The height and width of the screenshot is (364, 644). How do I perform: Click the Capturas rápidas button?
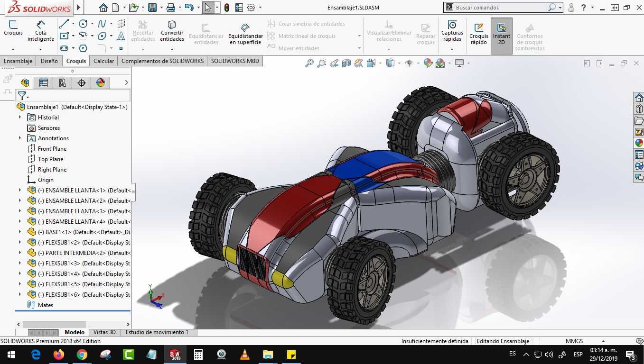point(452,31)
